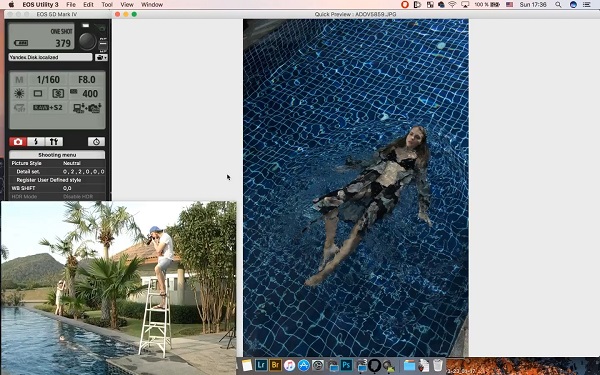Open the US flag input source menu
This screenshot has width=600, height=375.
click(x=509, y=5)
